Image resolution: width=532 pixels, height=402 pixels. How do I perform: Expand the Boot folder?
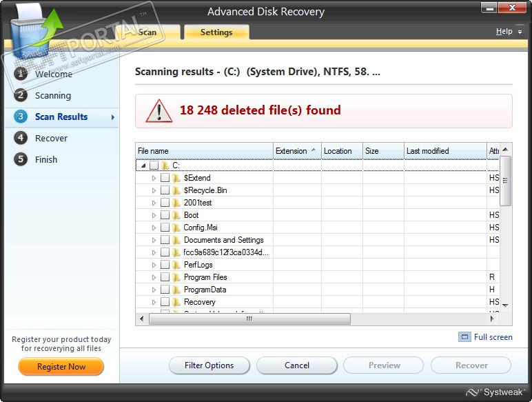(154, 215)
